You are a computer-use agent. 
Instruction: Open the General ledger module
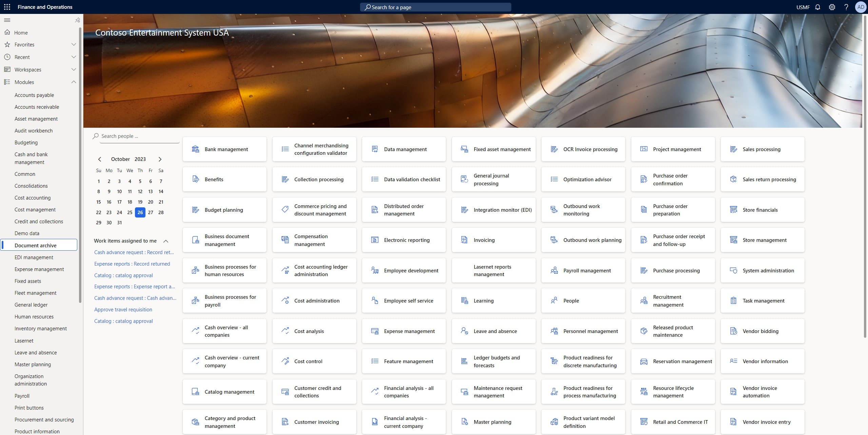point(31,305)
